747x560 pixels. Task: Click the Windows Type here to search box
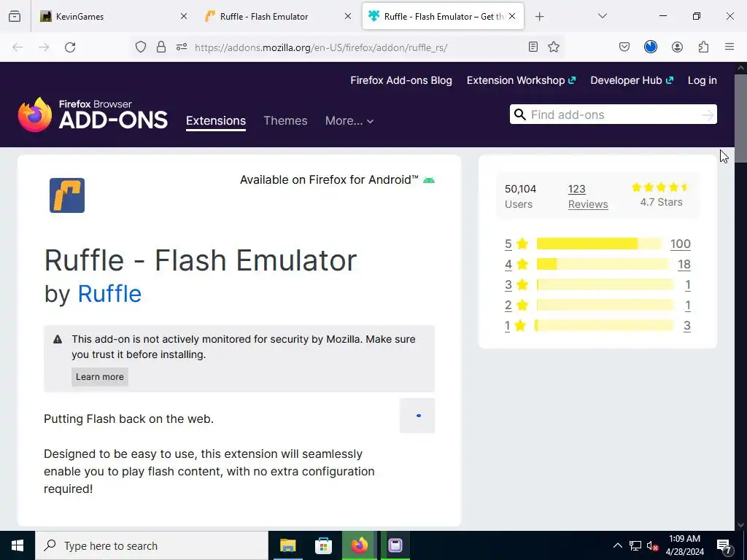[x=152, y=545]
